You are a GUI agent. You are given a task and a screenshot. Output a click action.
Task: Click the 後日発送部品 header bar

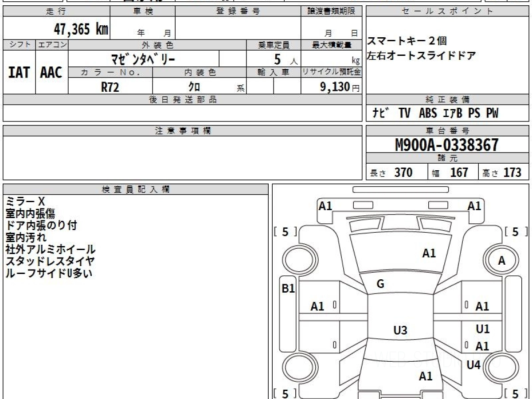(x=183, y=100)
